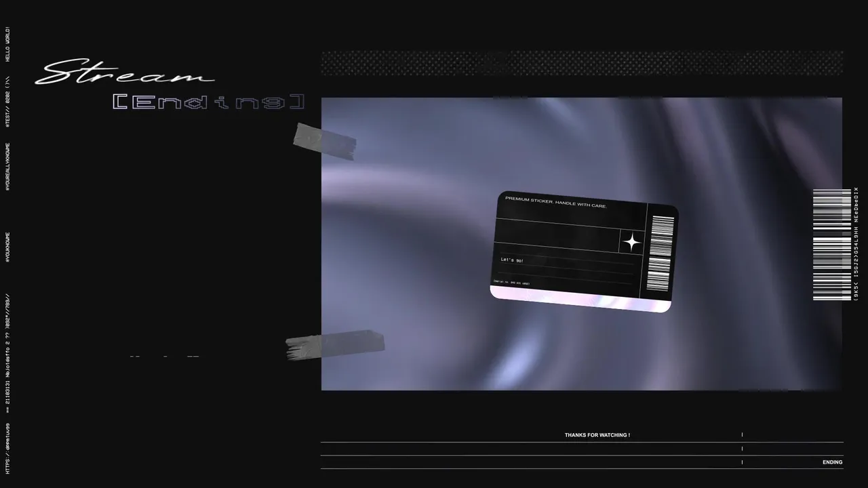Viewport: 868px width, 488px height.
Task: Click the dotted halftone banner above the video
Action: (x=583, y=63)
